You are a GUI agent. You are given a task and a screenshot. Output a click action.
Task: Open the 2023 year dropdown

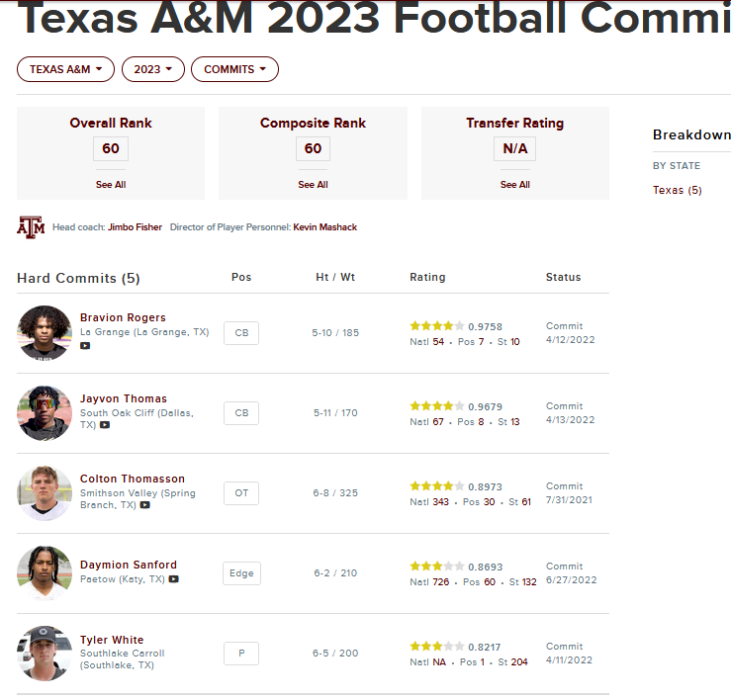(x=152, y=69)
